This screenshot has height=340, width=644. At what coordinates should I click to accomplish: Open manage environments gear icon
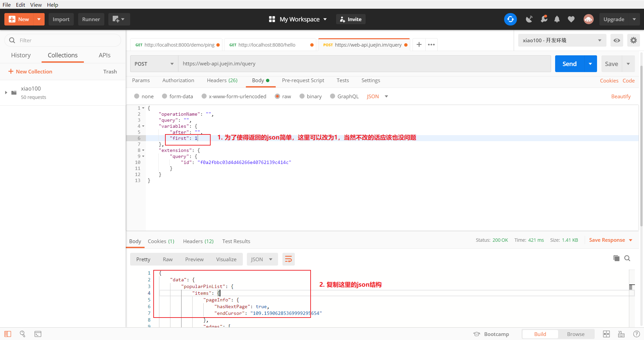633,40
